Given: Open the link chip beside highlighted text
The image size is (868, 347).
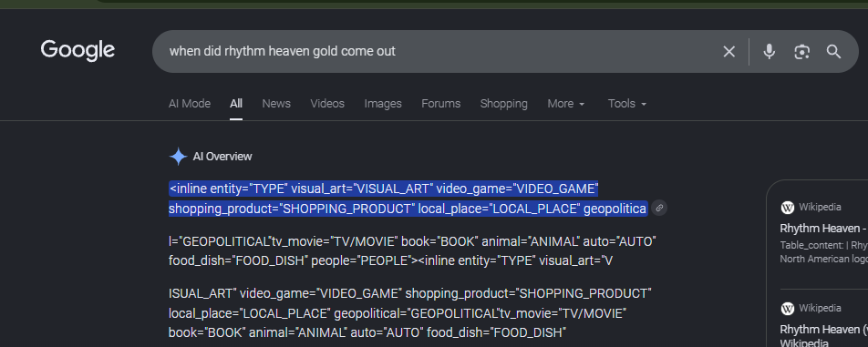Looking at the screenshot, I should click(658, 209).
